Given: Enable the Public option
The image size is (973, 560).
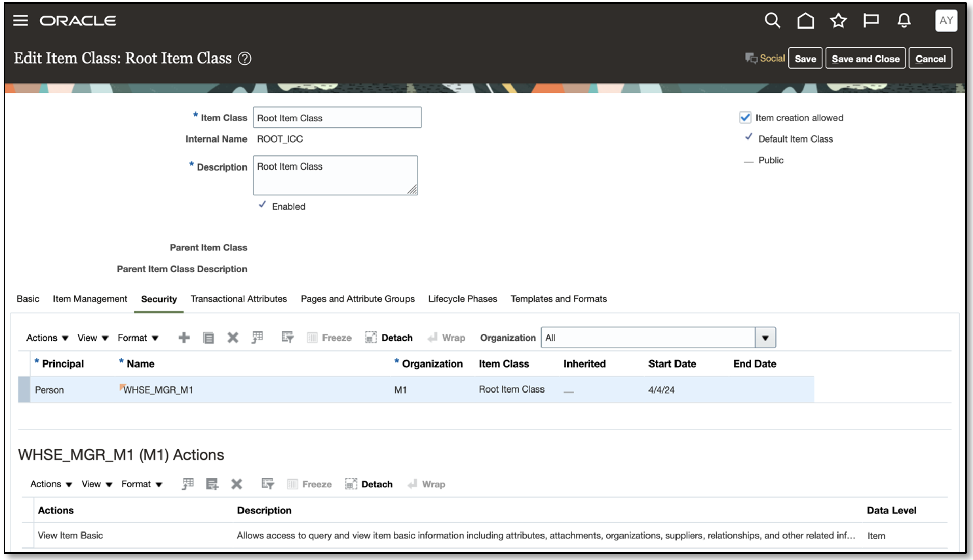Looking at the screenshot, I should 748,160.
